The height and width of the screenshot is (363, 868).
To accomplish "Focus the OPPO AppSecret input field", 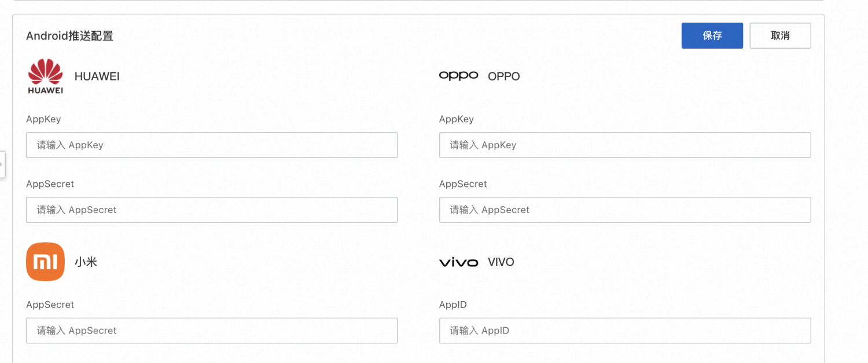I will tap(625, 210).
